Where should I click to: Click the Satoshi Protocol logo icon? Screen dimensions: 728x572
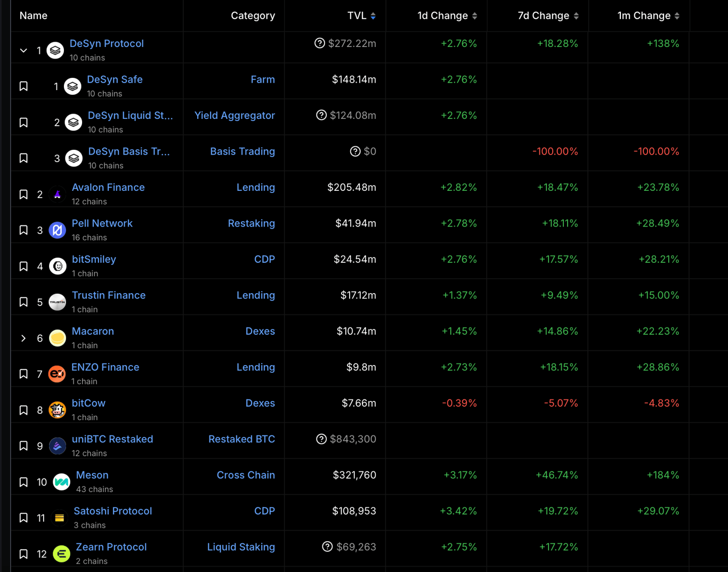pos(60,518)
